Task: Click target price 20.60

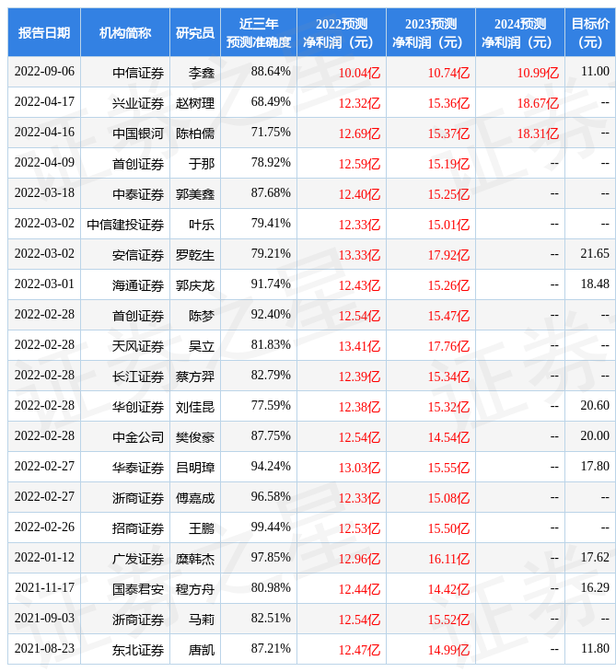Action: pos(595,405)
